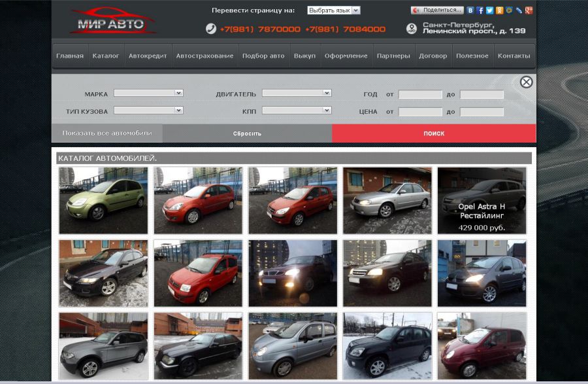Share via Facebook icon

tap(480, 10)
